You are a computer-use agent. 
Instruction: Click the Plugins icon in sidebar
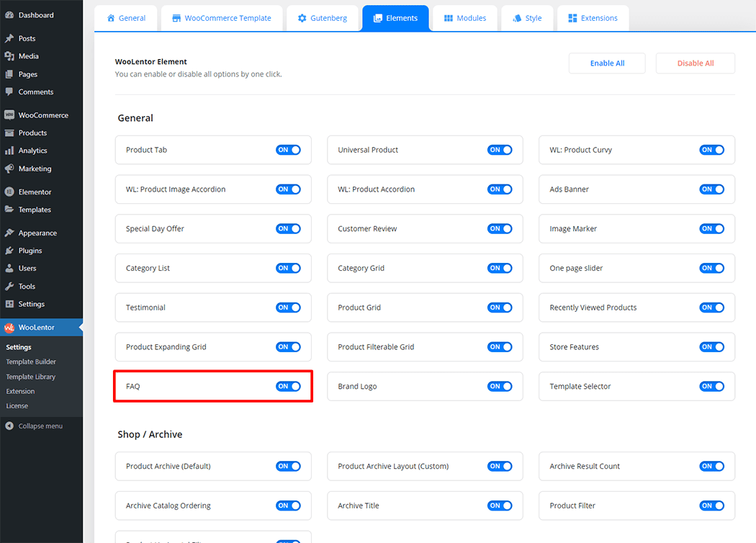(x=9, y=251)
